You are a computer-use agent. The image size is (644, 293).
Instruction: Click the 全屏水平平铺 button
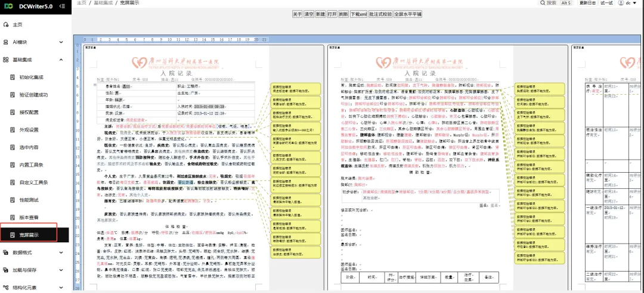click(x=407, y=14)
